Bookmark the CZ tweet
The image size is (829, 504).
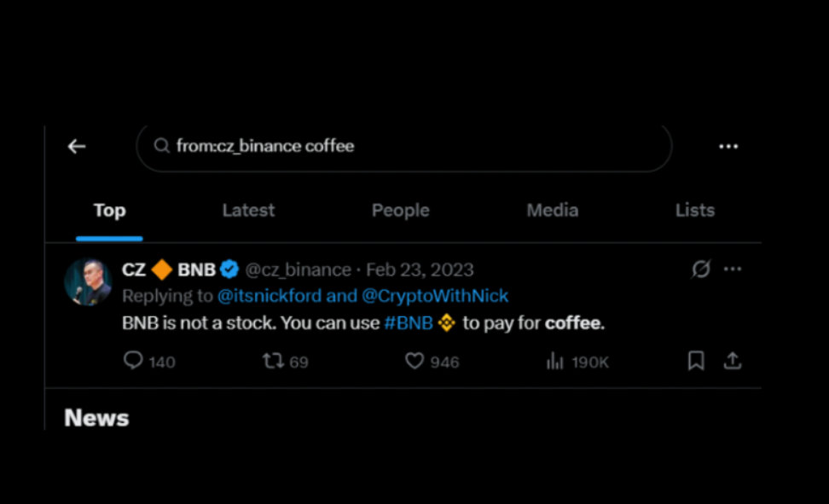point(696,362)
